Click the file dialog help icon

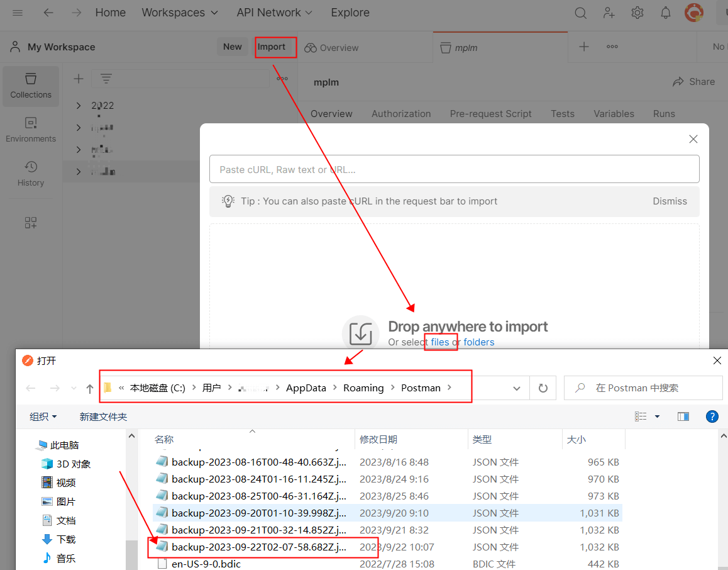712,416
